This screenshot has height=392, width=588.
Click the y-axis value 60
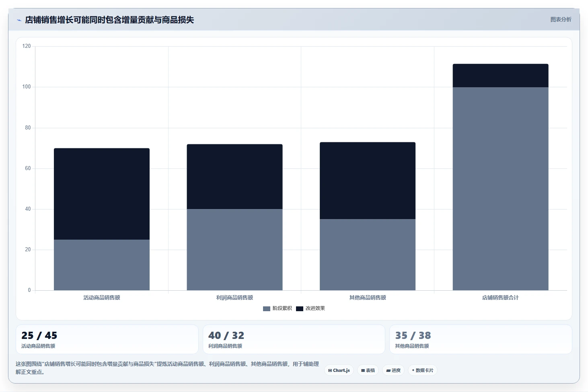pyautogui.click(x=28, y=168)
